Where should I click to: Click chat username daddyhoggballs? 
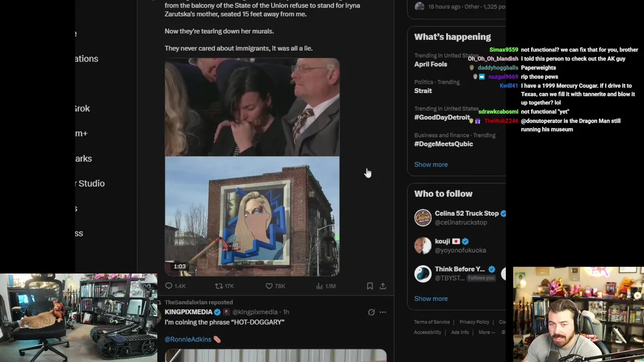coord(498,68)
